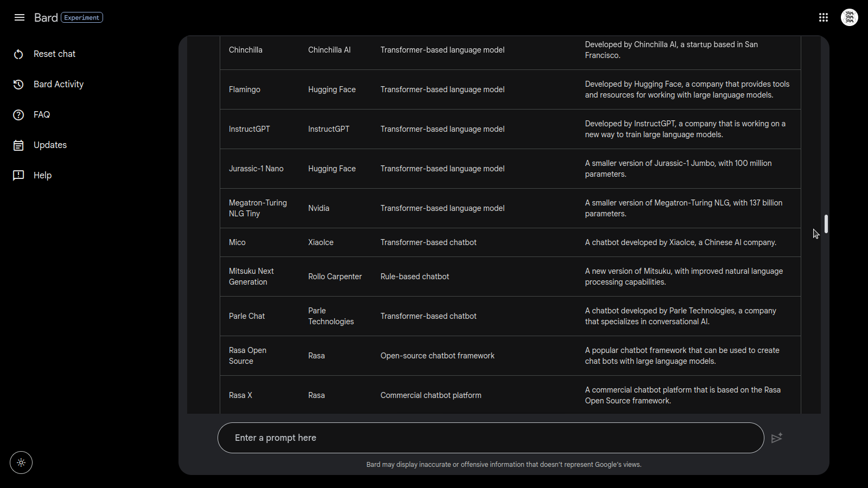Open the Google apps grid
The width and height of the screenshot is (868, 488).
coord(824,17)
